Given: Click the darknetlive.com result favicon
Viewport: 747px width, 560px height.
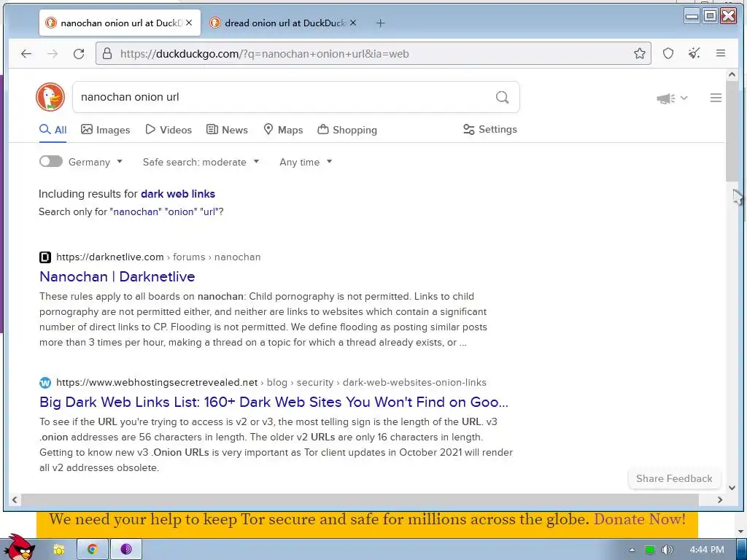Looking at the screenshot, I should click(44, 257).
